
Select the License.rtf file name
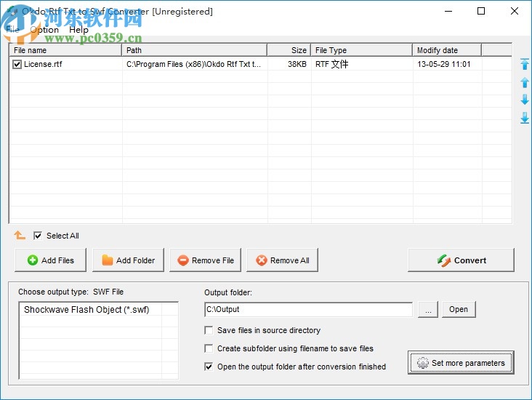pyautogui.click(x=43, y=64)
